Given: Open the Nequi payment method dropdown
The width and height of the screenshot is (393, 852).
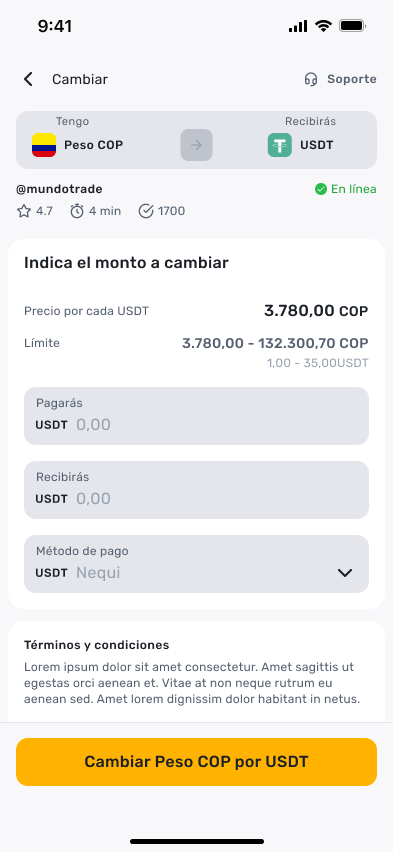Looking at the screenshot, I should click(x=196, y=564).
